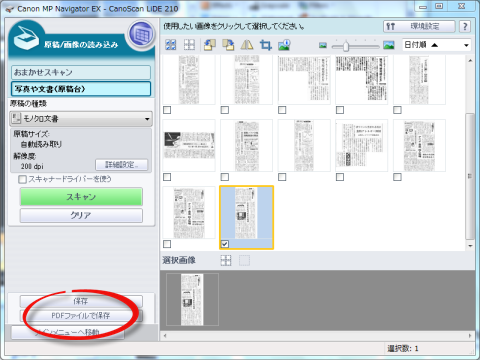Rotate image right with toolbar icon
480x360 pixels.
pyautogui.click(x=228, y=44)
